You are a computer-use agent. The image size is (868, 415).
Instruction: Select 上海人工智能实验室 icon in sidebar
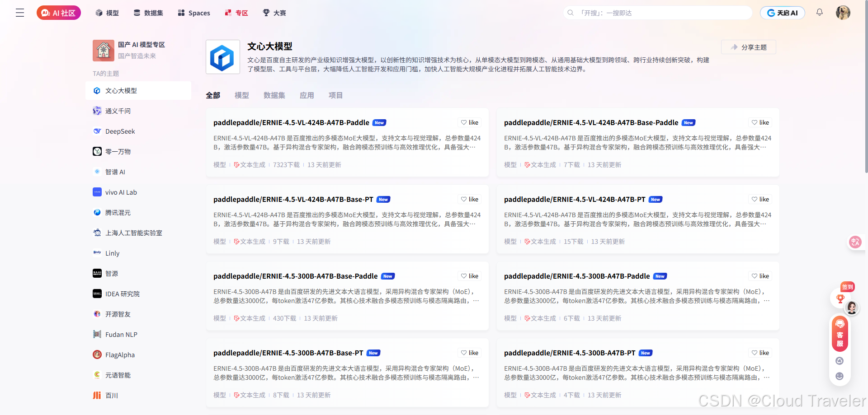[97, 233]
